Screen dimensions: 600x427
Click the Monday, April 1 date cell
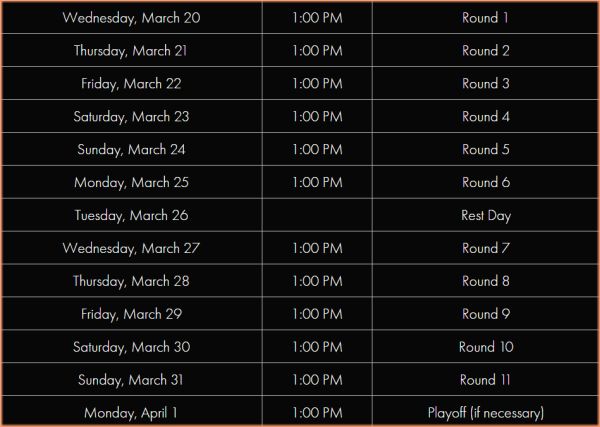point(131,413)
